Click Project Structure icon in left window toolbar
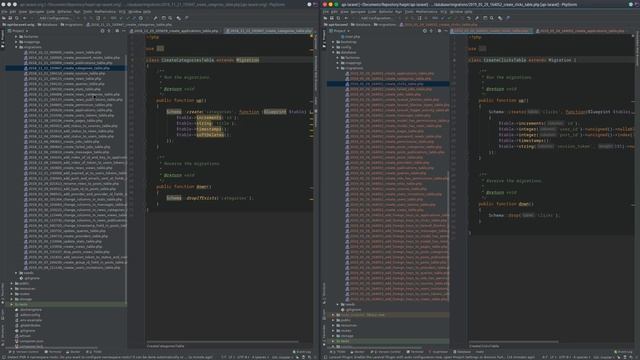640x360 pixels. (x=164, y=18)
